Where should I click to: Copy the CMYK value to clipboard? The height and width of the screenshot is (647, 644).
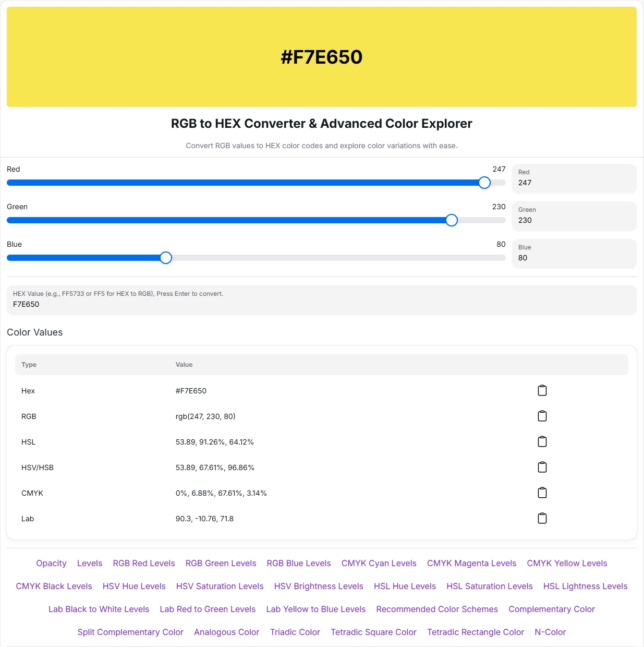[542, 493]
